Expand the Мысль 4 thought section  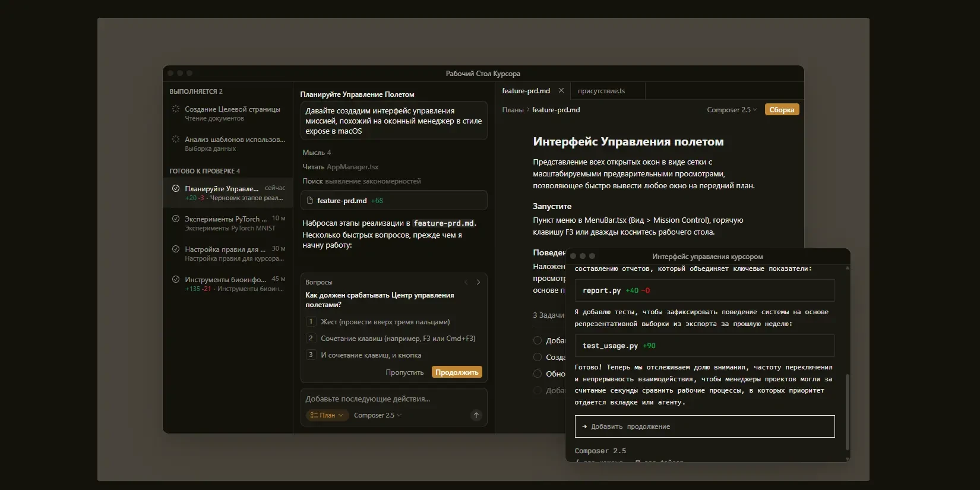(317, 153)
